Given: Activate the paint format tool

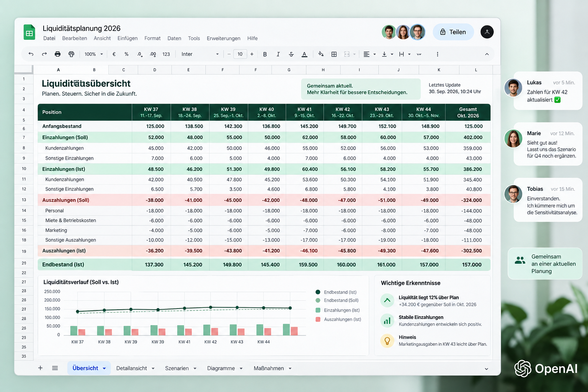Looking at the screenshot, I should 71,54.
